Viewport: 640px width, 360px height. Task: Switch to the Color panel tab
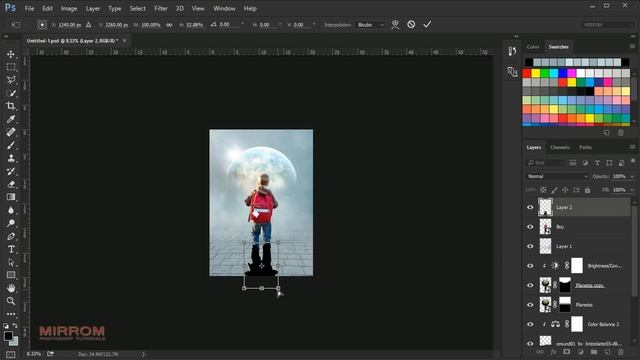(x=533, y=47)
